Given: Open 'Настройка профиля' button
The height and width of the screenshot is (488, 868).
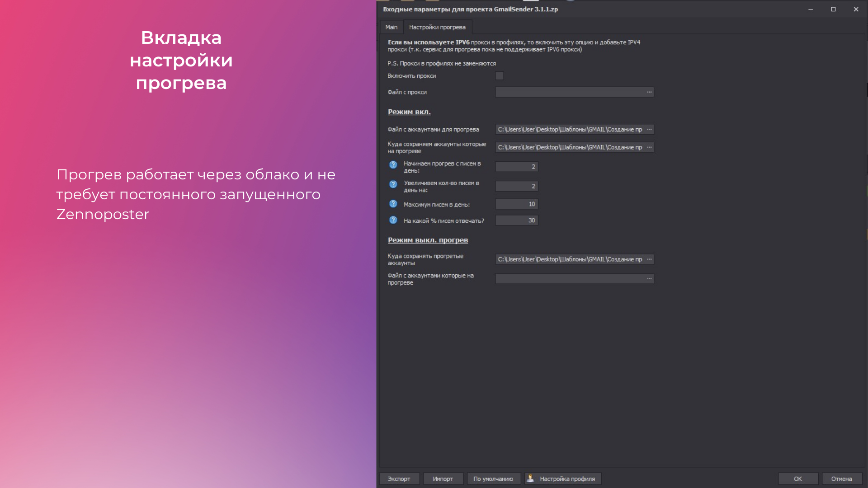Looking at the screenshot, I should tap(562, 479).
